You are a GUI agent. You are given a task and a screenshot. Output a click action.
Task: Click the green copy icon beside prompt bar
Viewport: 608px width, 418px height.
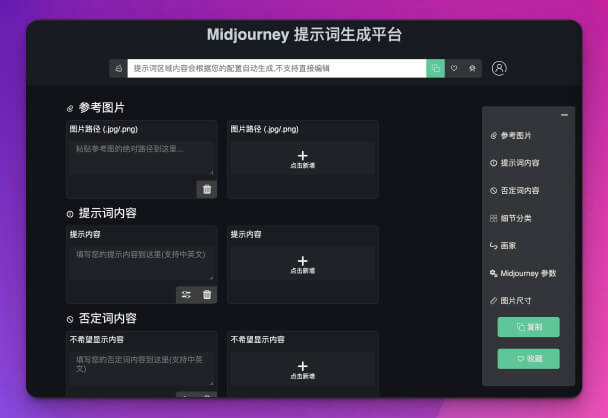click(x=435, y=68)
